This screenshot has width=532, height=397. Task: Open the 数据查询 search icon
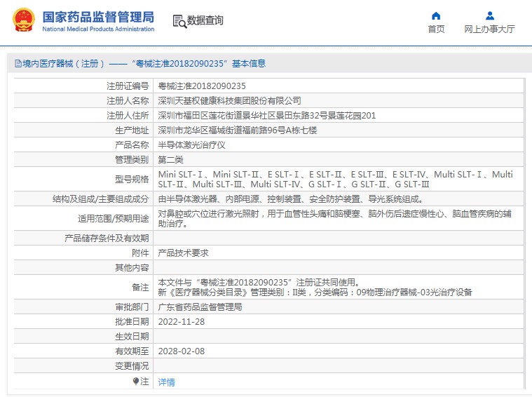179,21
